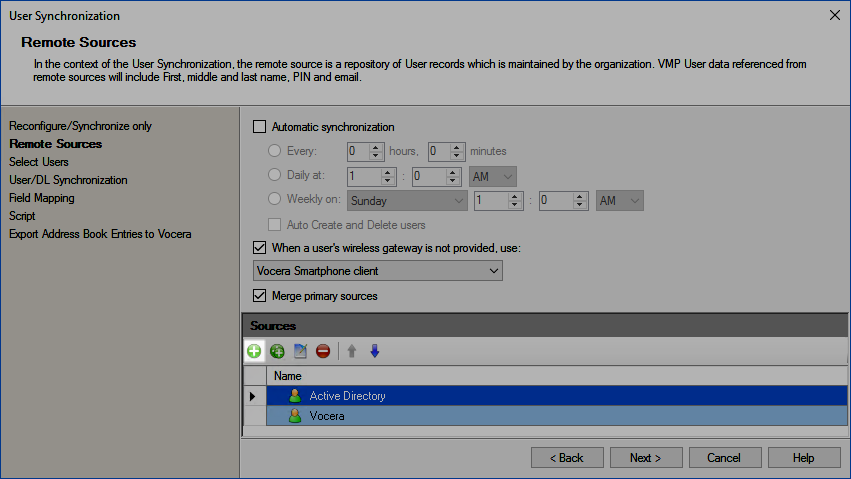Click the Vocera source user icon

(x=295, y=416)
